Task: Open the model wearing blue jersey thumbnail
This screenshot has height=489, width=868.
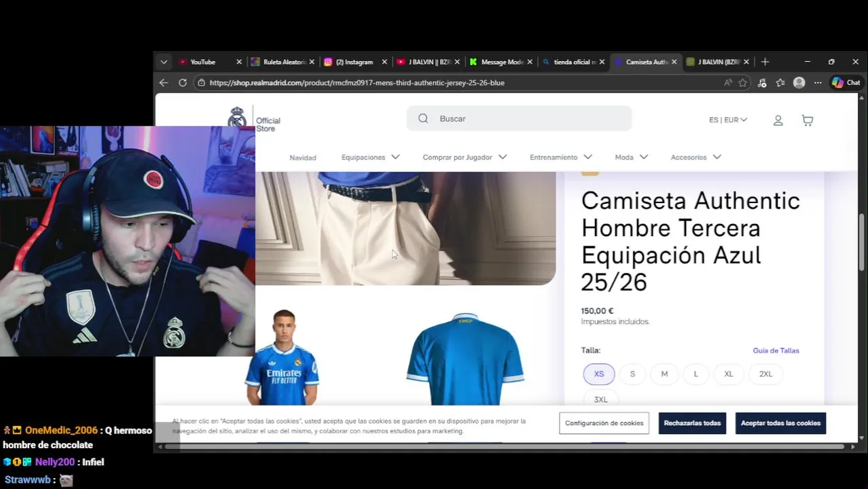Action: [x=283, y=357]
